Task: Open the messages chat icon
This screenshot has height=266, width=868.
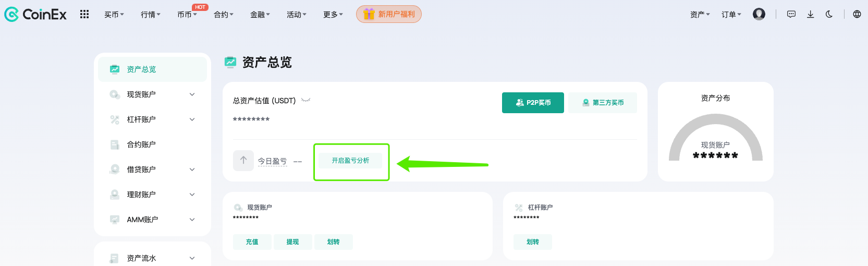Action: point(791,15)
